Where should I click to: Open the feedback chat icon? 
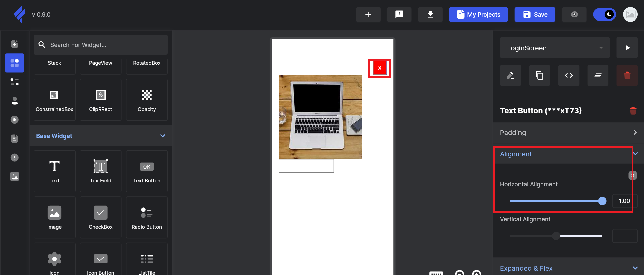[x=399, y=14]
